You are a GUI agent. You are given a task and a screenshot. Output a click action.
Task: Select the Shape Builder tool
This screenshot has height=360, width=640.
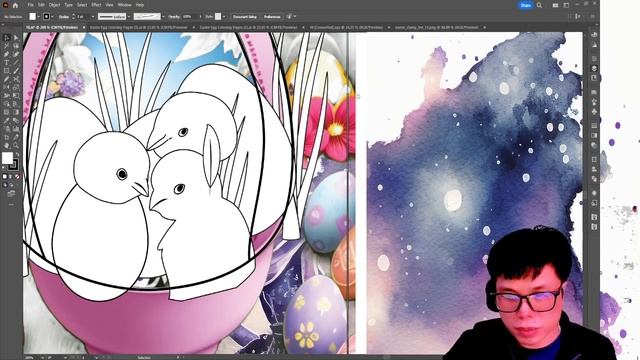7,104
